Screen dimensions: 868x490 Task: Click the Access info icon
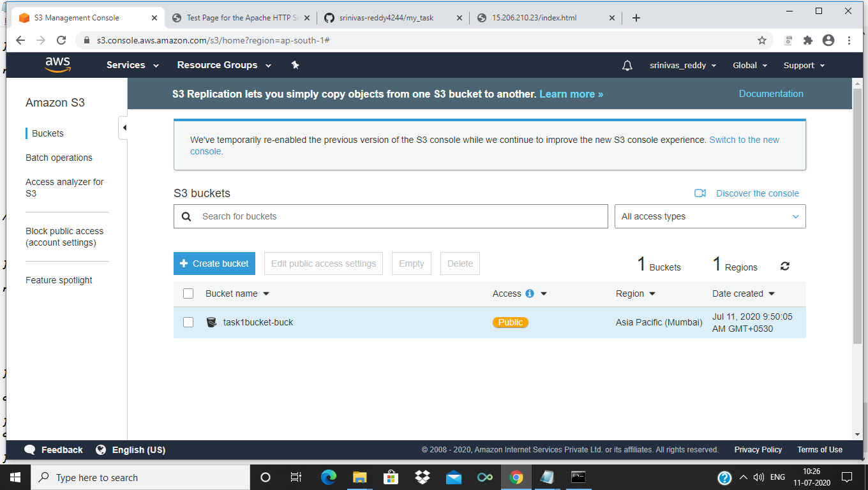coord(530,293)
